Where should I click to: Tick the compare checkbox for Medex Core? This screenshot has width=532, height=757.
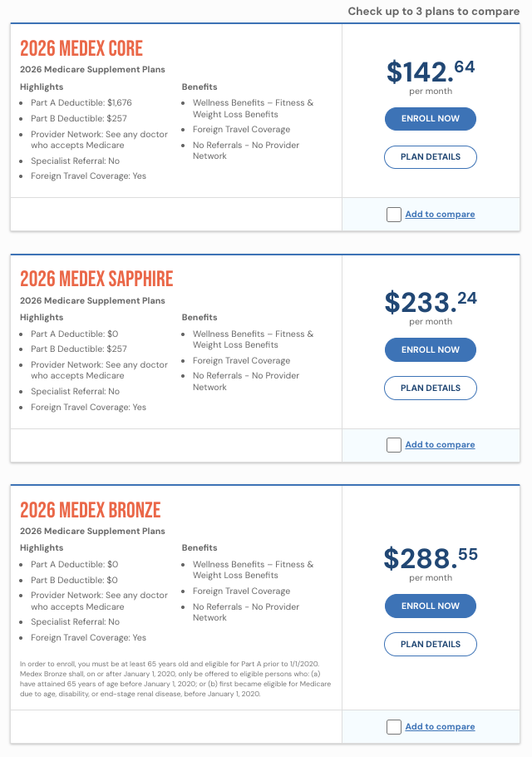pos(394,215)
